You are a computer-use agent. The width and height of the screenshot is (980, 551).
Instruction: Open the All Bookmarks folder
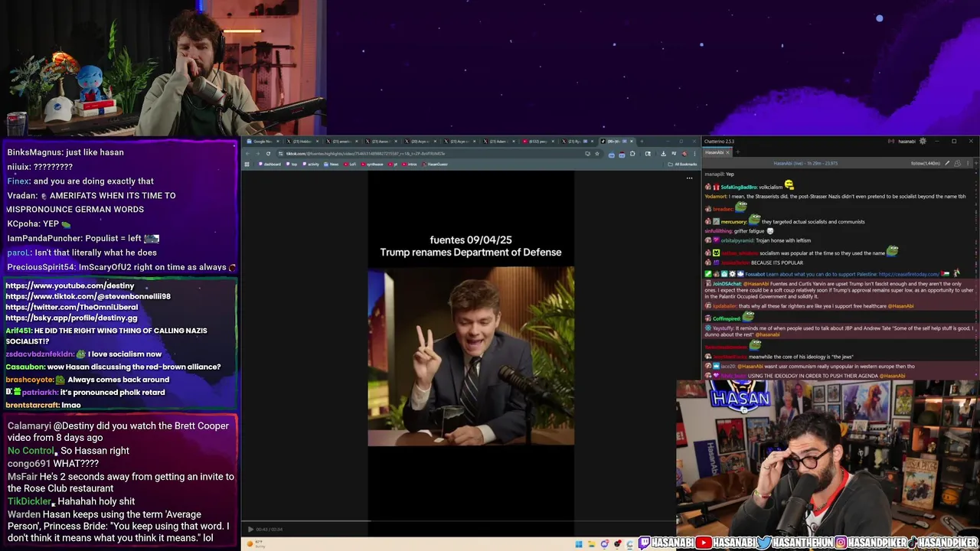point(681,164)
